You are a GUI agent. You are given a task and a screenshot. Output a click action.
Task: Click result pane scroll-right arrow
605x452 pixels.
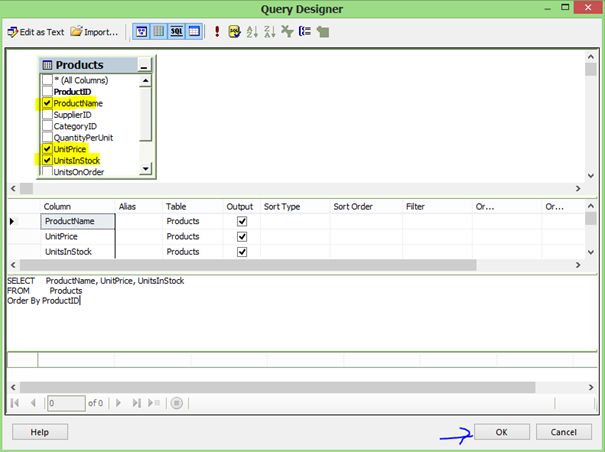point(591,387)
